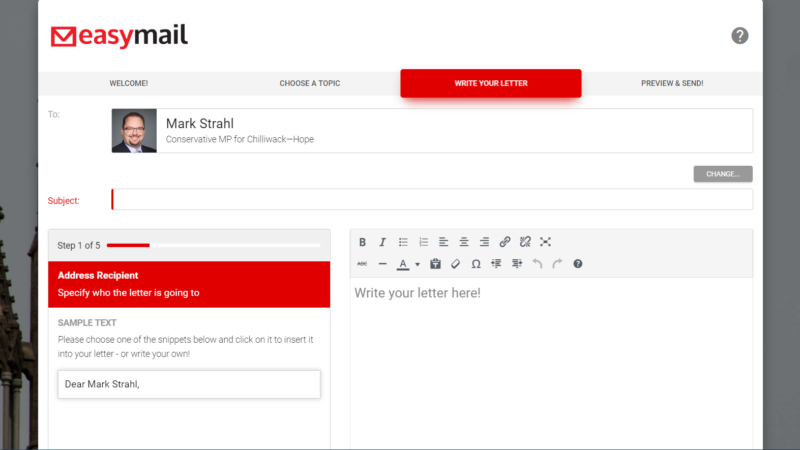Switch to the Preview & Send tab
The image size is (800, 450).
click(672, 83)
